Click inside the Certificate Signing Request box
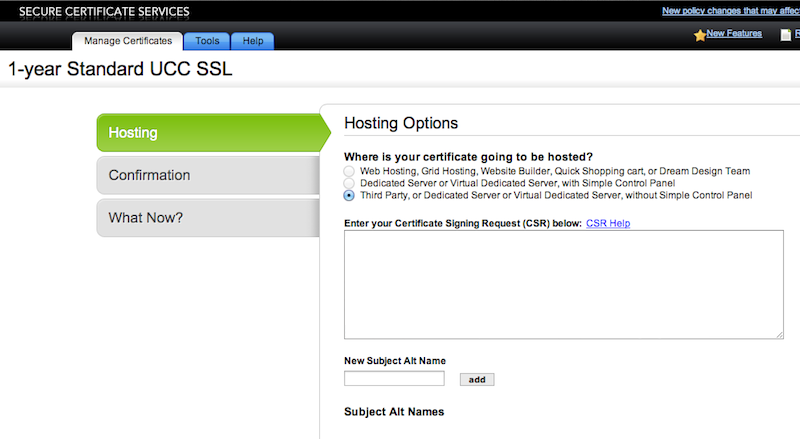The image size is (800, 439). [x=563, y=285]
